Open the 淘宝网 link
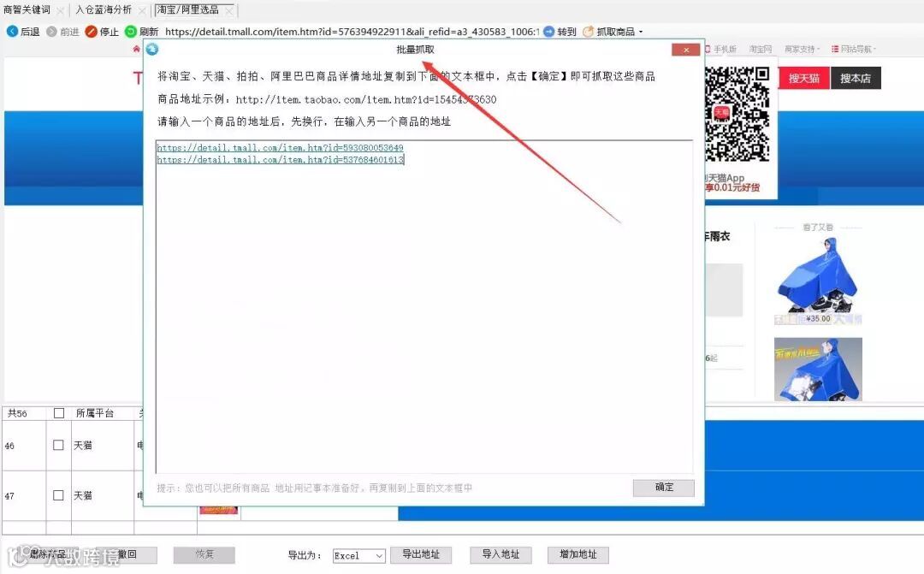 (761, 49)
